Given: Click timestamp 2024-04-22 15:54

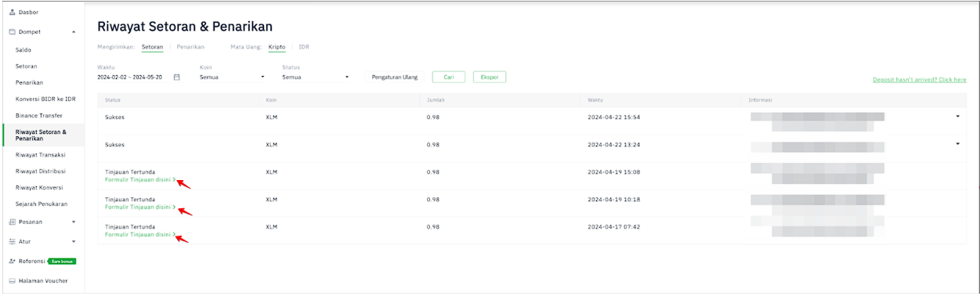Looking at the screenshot, I should pyautogui.click(x=614, y=117).
